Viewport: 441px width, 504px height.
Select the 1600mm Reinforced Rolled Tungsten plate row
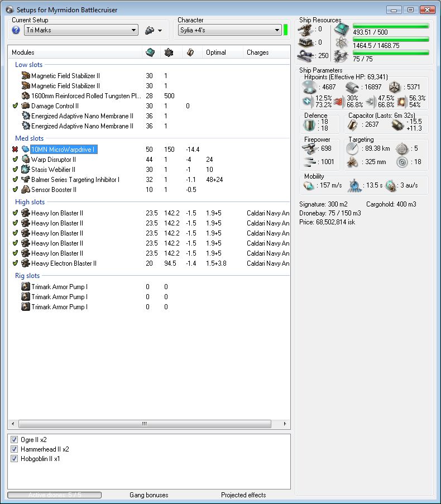(149, 96)
